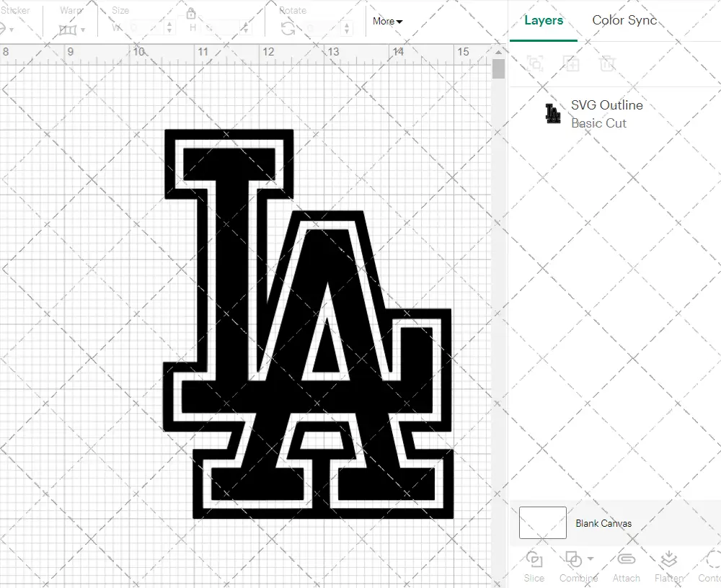Screen dimensions: 721x588
Task: Click the Contour icon
Action: 712,560
